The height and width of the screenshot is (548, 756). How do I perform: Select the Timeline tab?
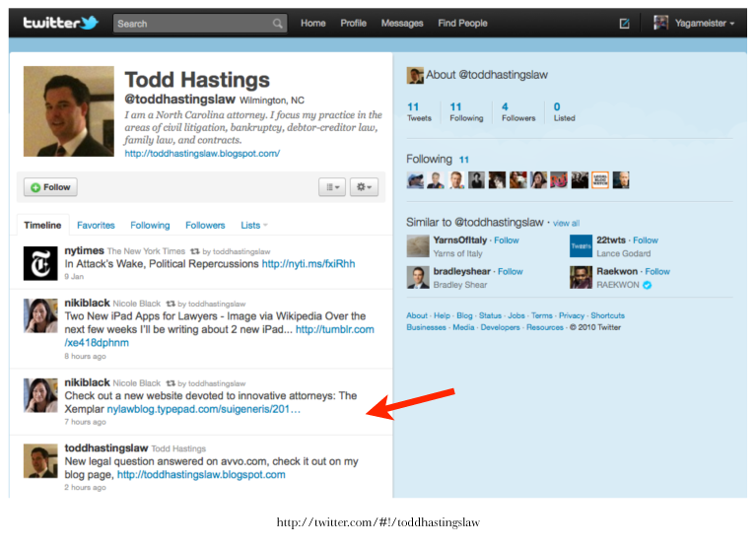(x=43, y=225)
